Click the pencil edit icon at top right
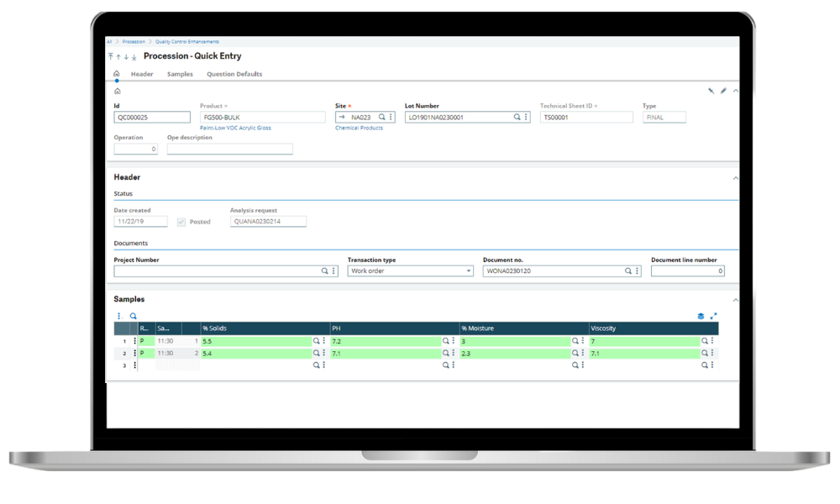The image size is (840, 504). (723, 91)
